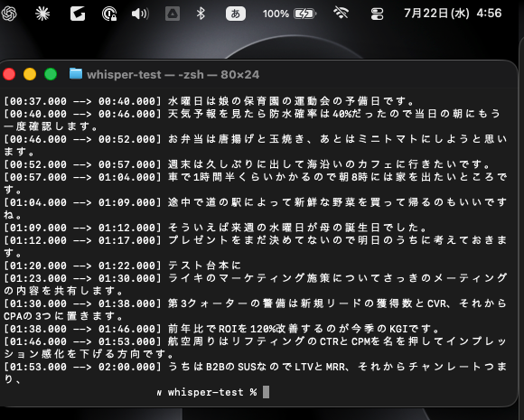
Task: Click the prompt text whisper-test %
Action: 212,392
